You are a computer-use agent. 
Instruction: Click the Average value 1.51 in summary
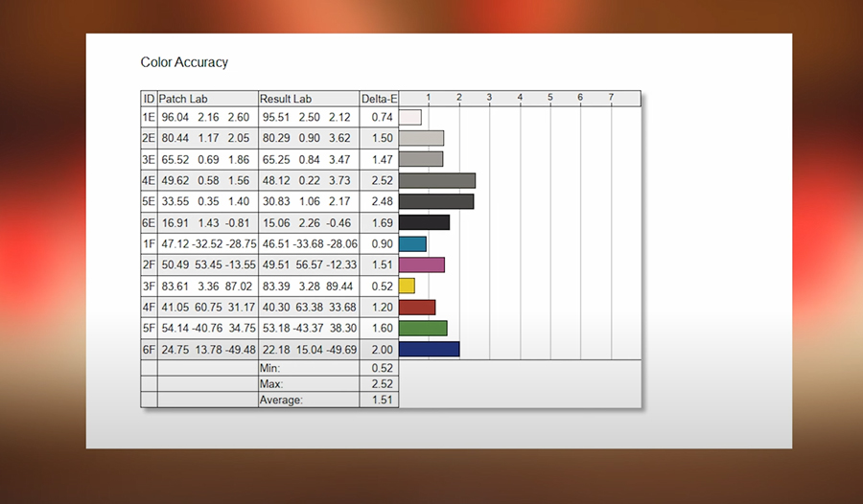pyautogui.click(x=382, y=400)
